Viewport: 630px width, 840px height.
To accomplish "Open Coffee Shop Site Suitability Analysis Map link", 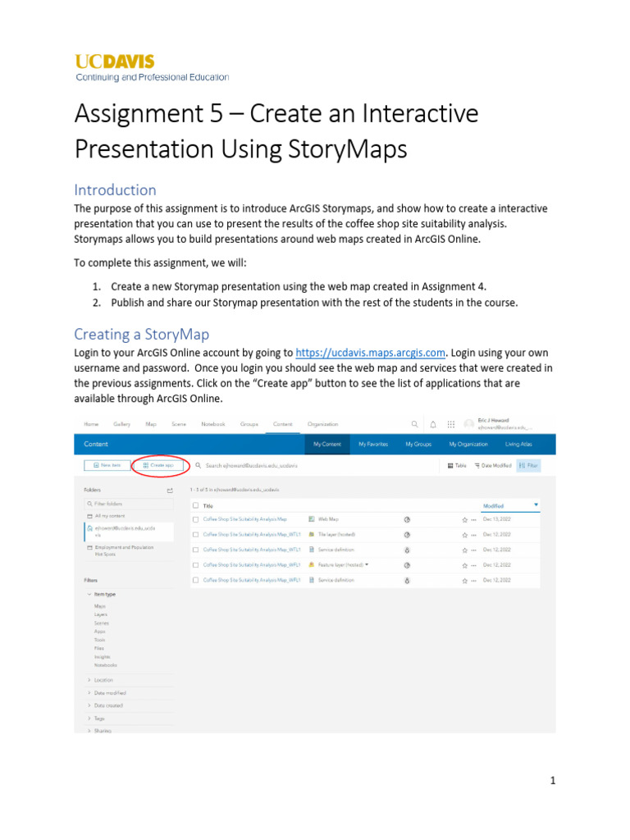I will click(244, 519).
